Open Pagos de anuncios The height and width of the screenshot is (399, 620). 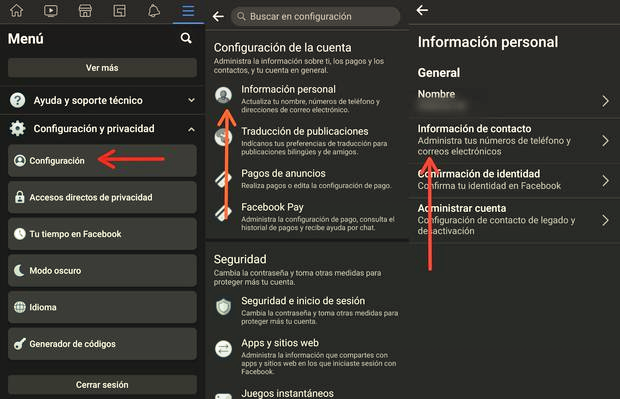[307, 179]
